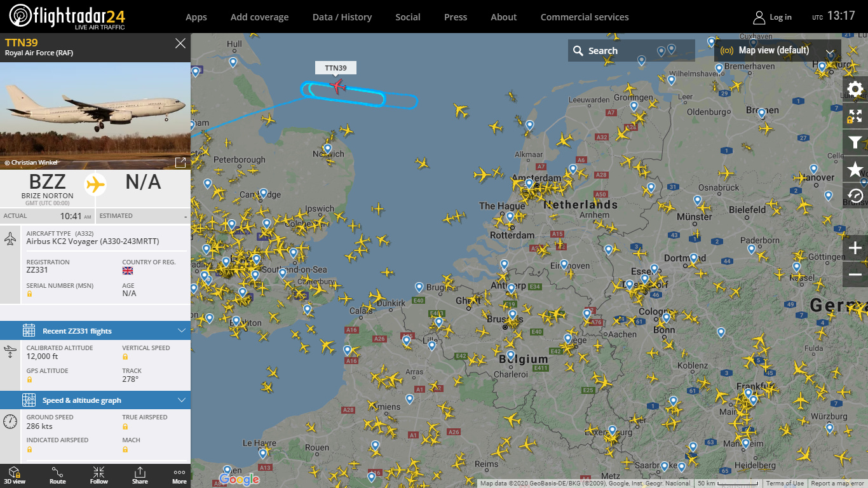Follow the selected aircraft
Screen dimensions: 868x488
98,475
